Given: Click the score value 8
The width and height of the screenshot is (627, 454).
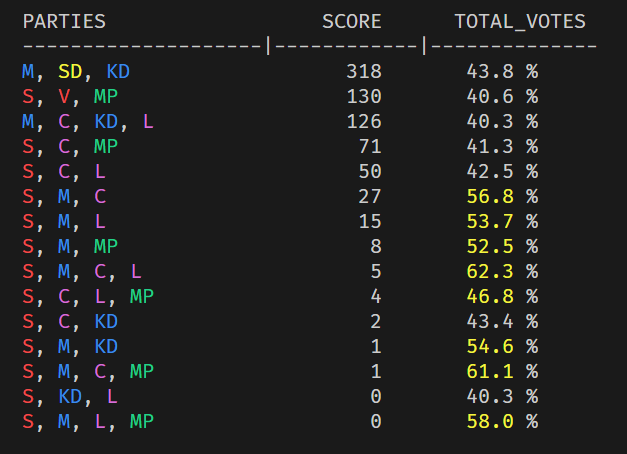Looking at the screenshot, I should pos(376,246).
